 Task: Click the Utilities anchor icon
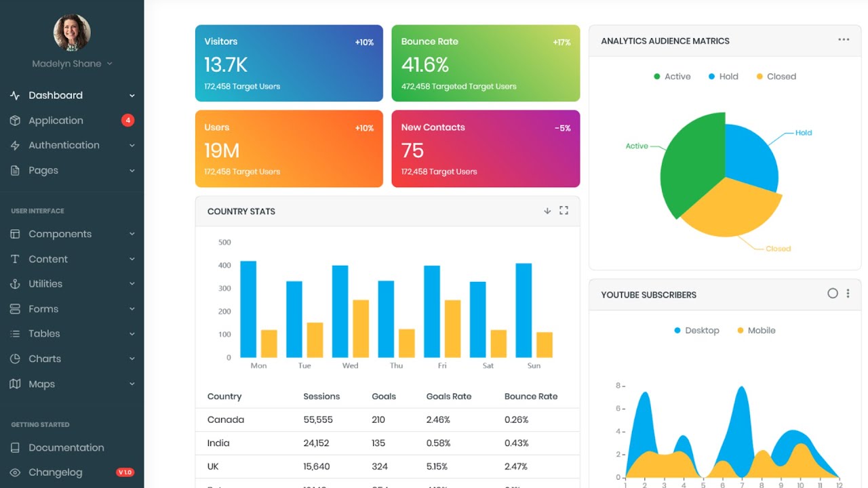point(15,284)
